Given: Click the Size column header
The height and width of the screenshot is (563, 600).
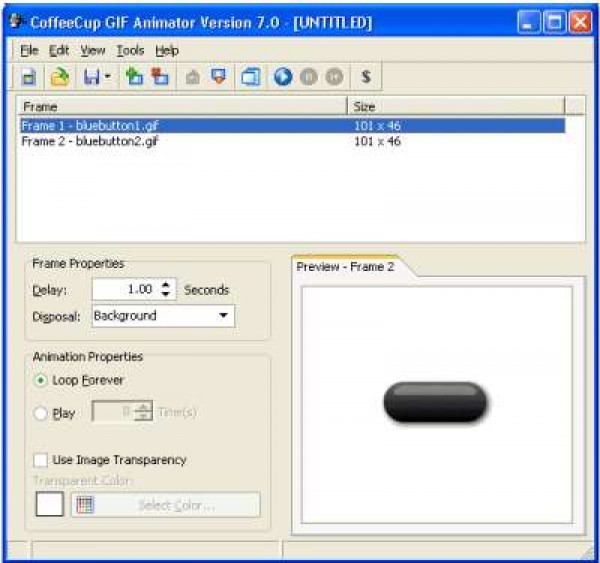Looking at the screenshot, I should (456, 106).
